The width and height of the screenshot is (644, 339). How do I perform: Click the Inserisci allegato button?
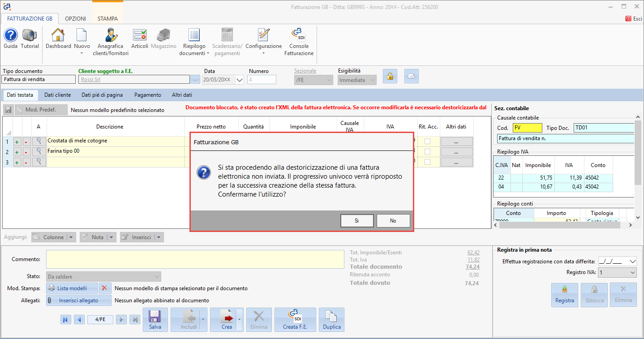[78, 300]
